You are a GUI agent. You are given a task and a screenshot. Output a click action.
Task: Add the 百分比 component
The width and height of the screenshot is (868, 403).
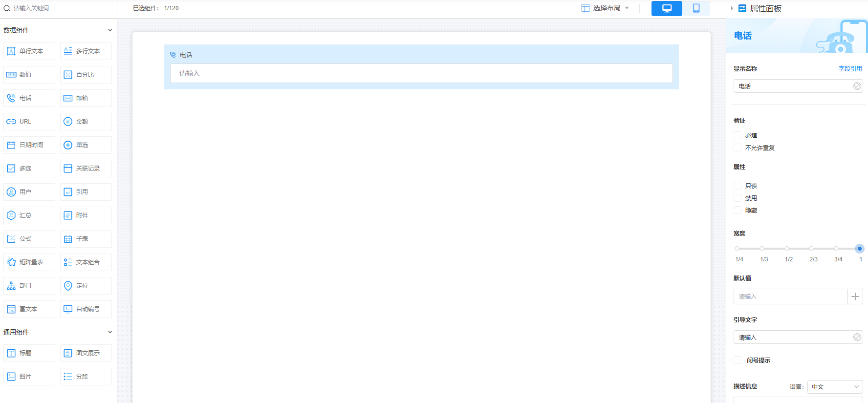pos(86,75)
